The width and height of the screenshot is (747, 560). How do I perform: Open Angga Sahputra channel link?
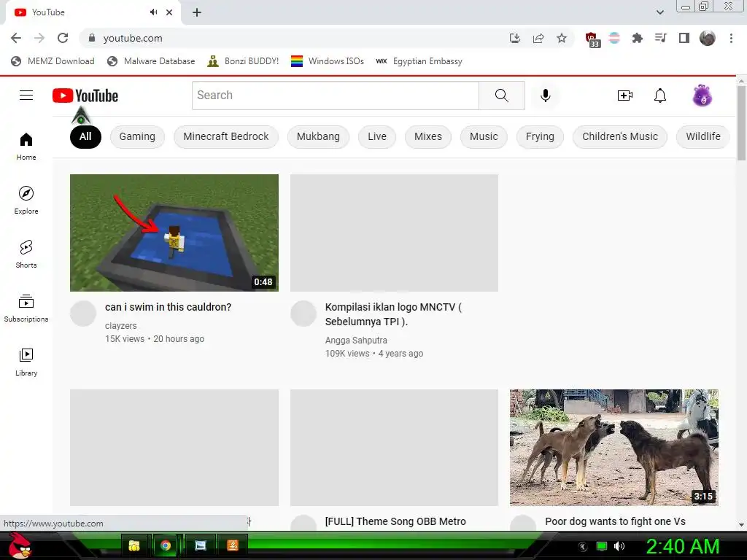pos(356,341)
